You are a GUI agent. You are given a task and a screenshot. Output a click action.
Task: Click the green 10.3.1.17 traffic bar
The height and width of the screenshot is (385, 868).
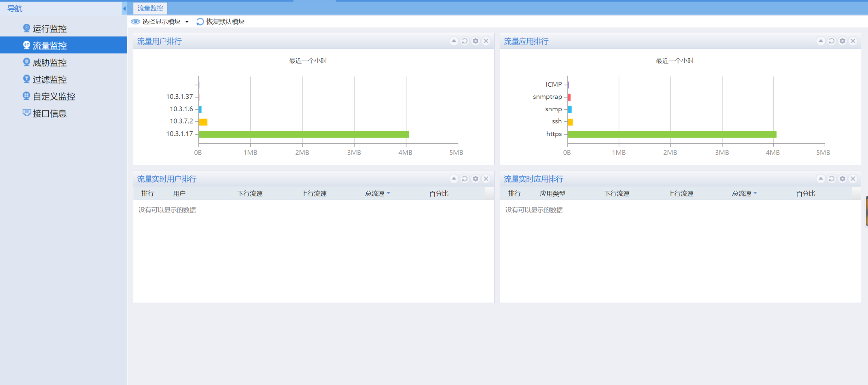point(303,134)
